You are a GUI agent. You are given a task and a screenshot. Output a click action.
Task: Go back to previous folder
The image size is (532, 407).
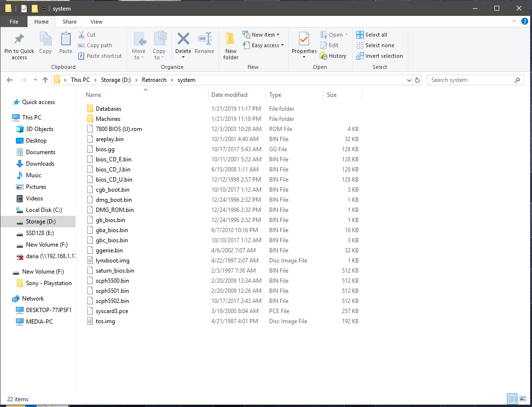[10, 80]
